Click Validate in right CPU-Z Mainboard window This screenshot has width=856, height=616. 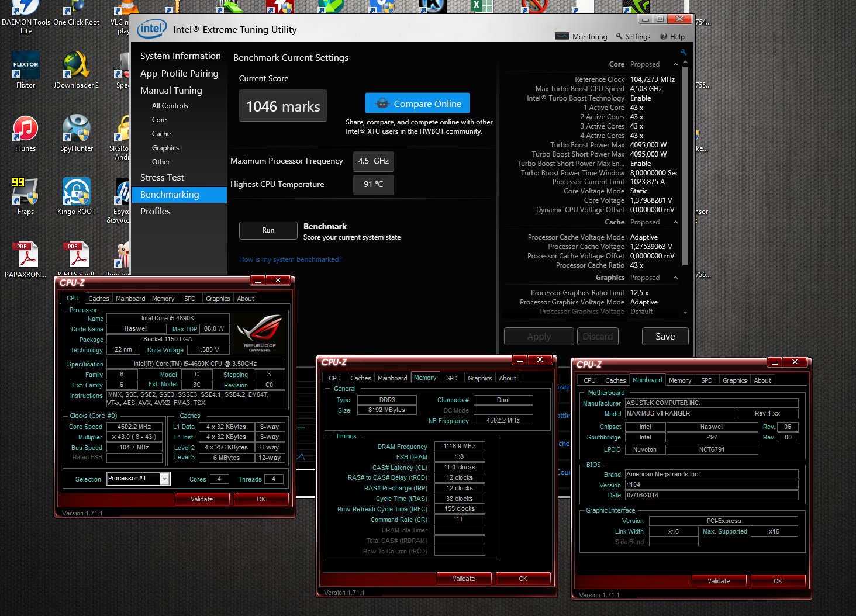point(719,581)
